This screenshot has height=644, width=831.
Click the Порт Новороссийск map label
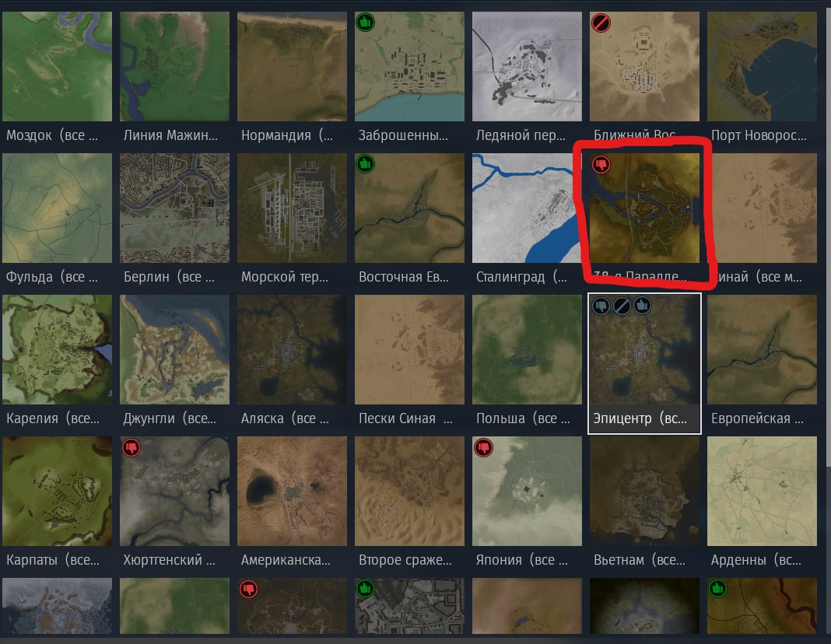pyautogui.click(x=759, y=135)
